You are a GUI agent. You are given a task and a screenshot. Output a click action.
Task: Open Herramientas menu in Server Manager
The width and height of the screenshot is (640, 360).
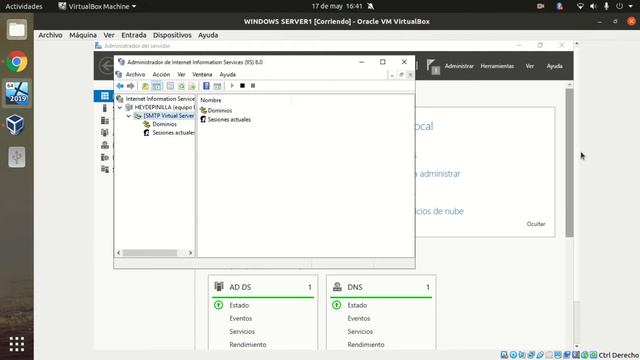coord(497,66)
